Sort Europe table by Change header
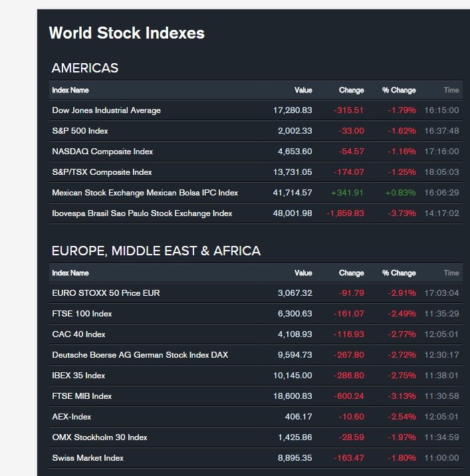 pyautogui.click(x=351, y=273)
